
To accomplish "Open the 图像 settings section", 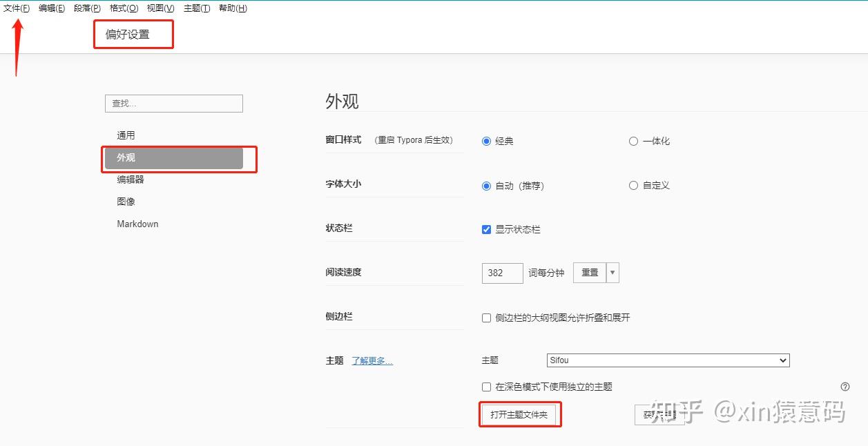I will [x=126, y=201].
